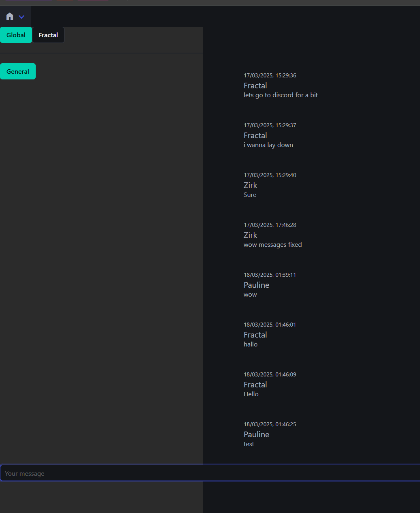
Task: Click the home icon
Action: (10, 16)
